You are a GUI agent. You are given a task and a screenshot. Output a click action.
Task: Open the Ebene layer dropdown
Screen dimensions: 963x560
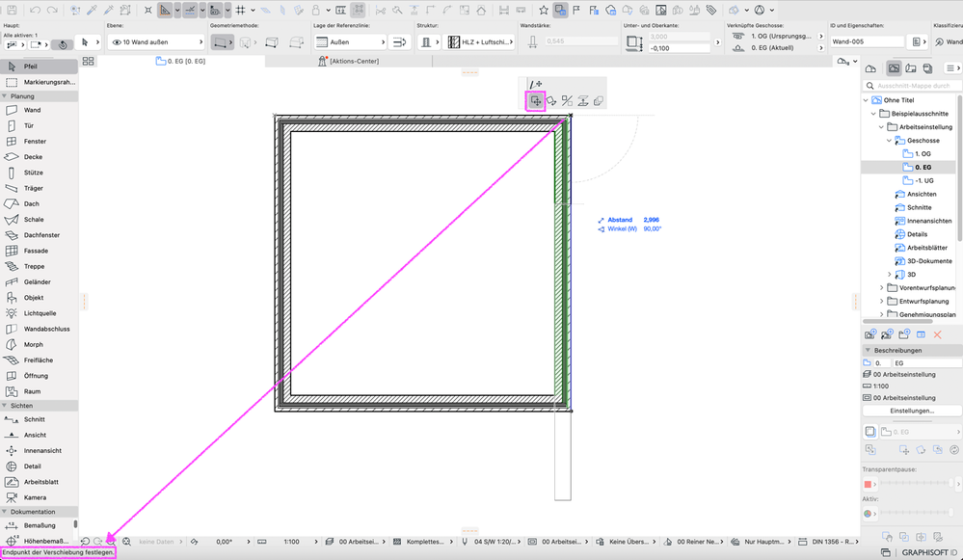[x=156, y=41]
